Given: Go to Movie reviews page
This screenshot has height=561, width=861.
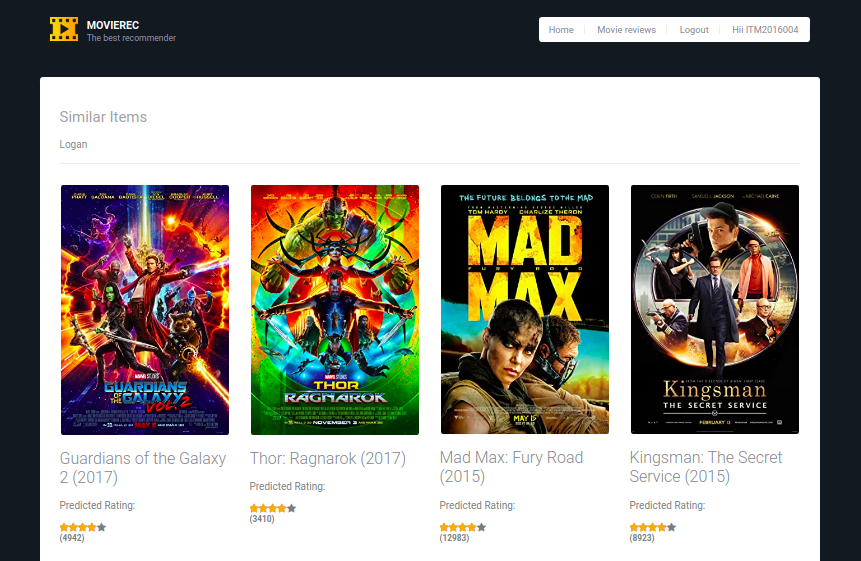Looking at the screenshot, I should point(626,30).
